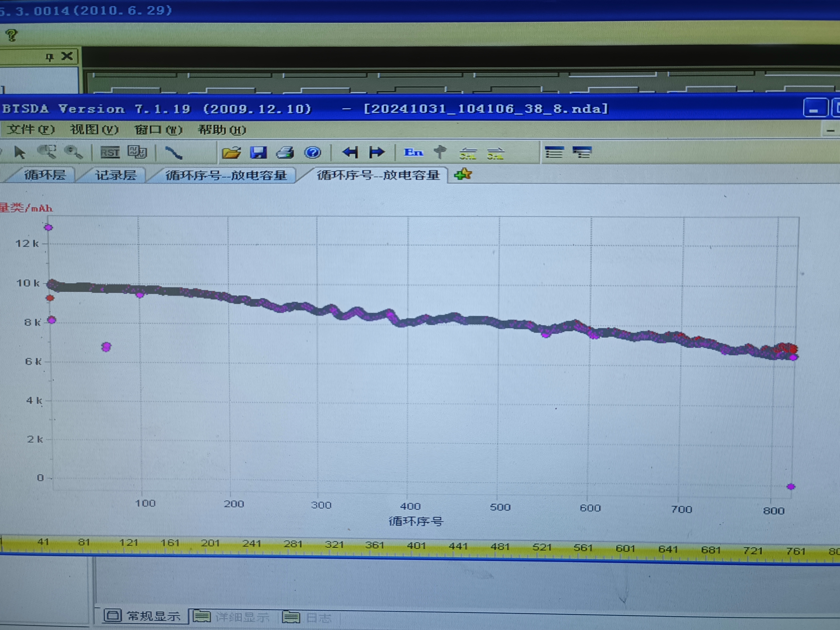
Task: Click cycle 401 on the yellow ruler
Action: click(416, 546)
